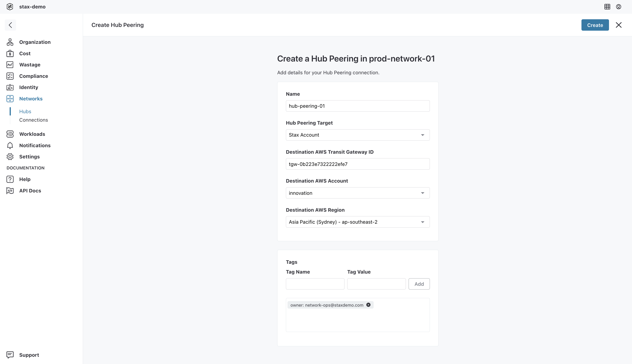This screenshot has height=364, width=632.
Task: Click the stax-demo organization name
Action: tap(32, 7)
